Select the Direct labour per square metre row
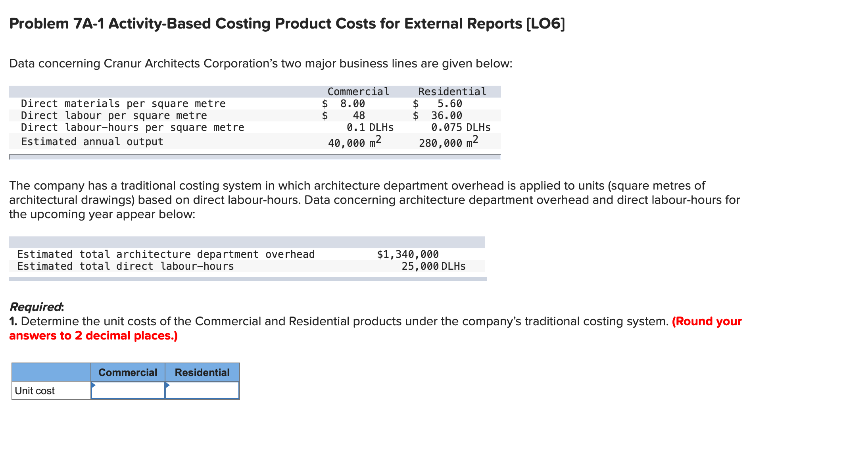Viewport: 868px width, 451px height. (x=114, y=115)
